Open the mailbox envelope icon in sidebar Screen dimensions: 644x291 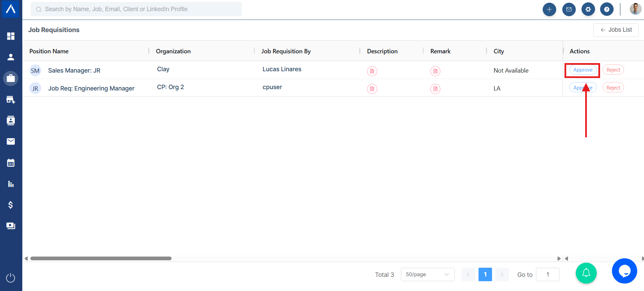pos(11,141)
